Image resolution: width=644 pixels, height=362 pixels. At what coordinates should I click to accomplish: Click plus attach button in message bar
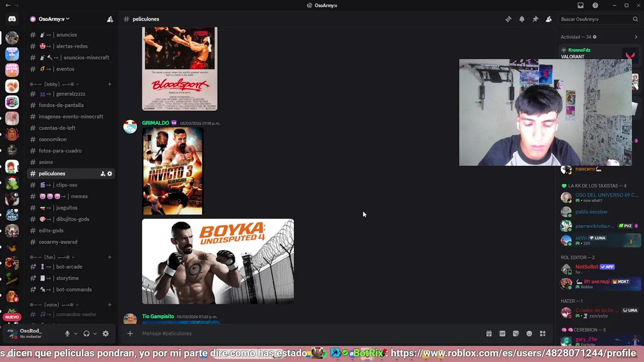[x=130, y=333]
